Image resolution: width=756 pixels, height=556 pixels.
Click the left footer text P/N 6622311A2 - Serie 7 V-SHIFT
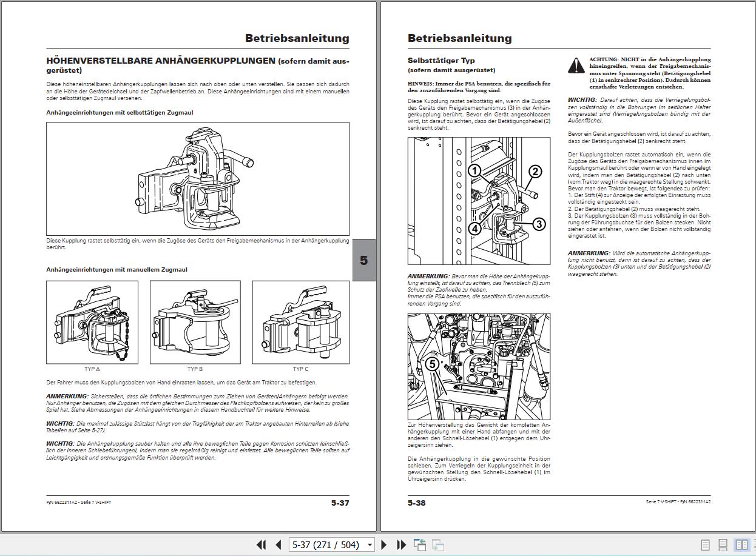79,503
